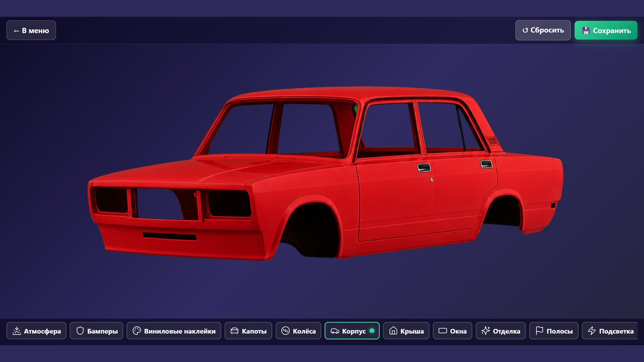Click the lightning bolt icon next to Подсветка
This screenshot has height=362, width=644.
592,331
